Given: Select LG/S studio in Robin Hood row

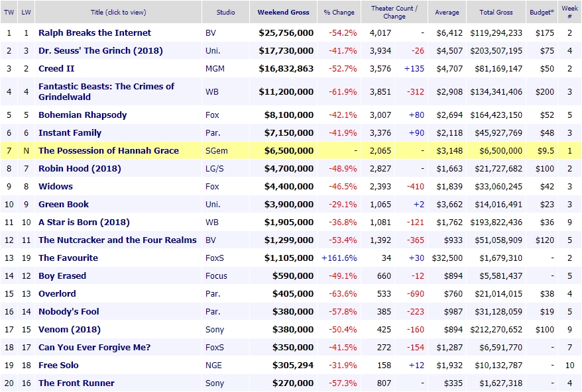Looking at the screenshot, I should click(x=215, y=168).
